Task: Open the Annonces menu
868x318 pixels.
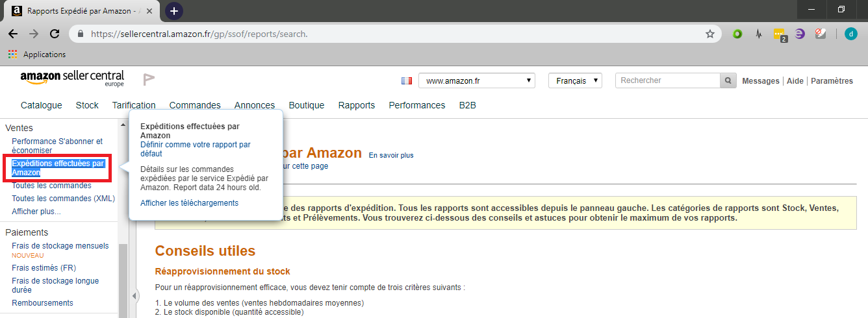Action: 255,105
